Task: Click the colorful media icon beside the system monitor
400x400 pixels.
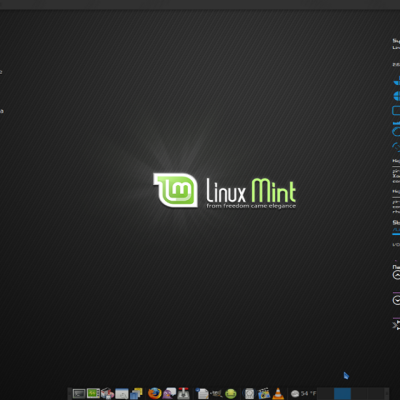Action: [x=107, y=393]
